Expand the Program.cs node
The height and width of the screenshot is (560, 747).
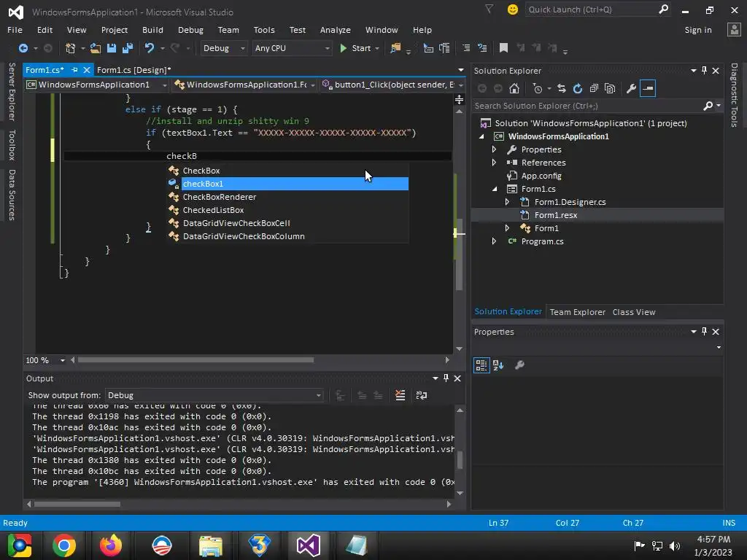494,241
